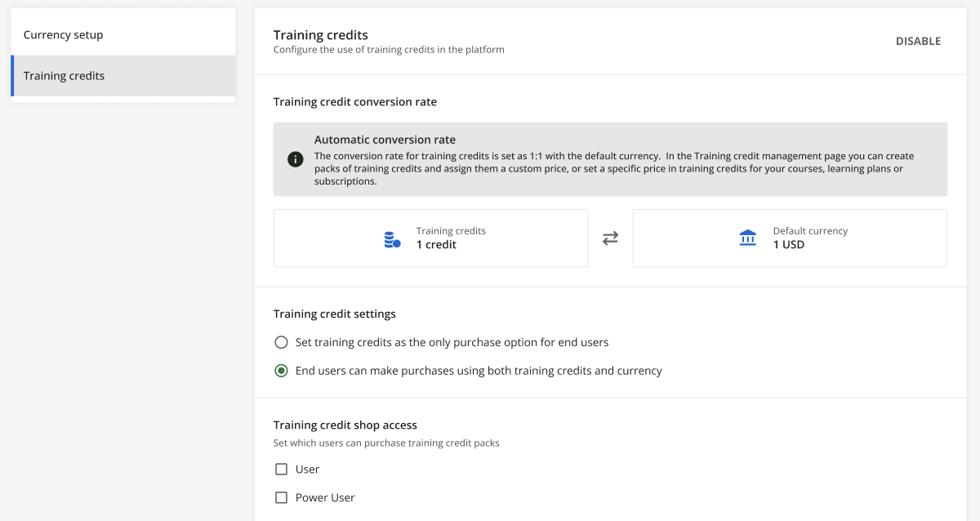Click the '1 credit' value text

436,245
